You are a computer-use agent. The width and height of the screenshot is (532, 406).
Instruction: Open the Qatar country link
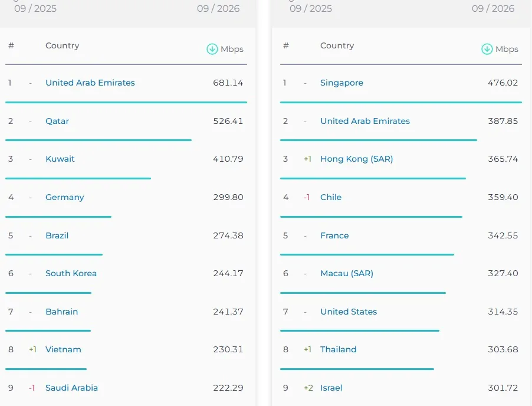click(x=57, y=121)
